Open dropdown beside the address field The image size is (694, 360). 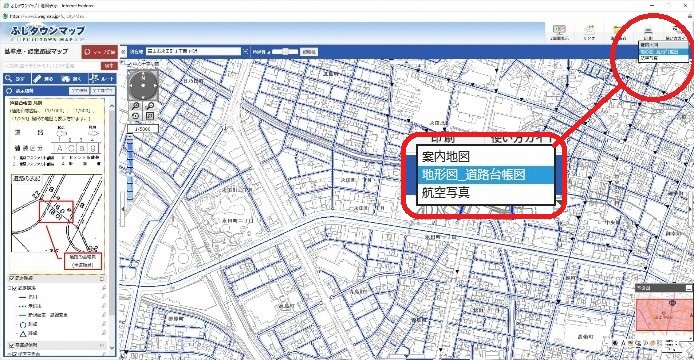tap(246, 52)
